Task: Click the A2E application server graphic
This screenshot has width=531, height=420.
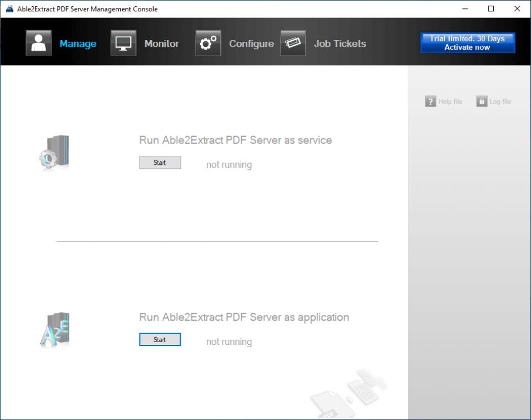Action: click(x=54, y=330)
